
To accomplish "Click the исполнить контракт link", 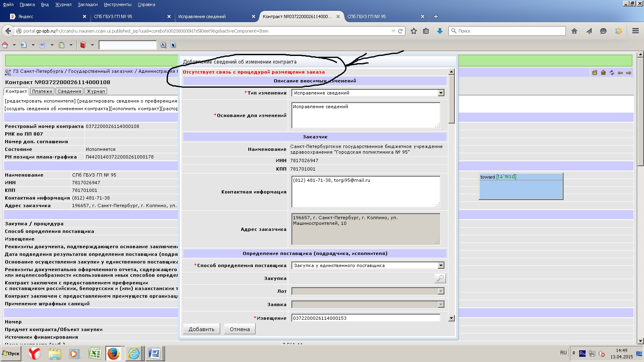I will [x=136, y=109].
